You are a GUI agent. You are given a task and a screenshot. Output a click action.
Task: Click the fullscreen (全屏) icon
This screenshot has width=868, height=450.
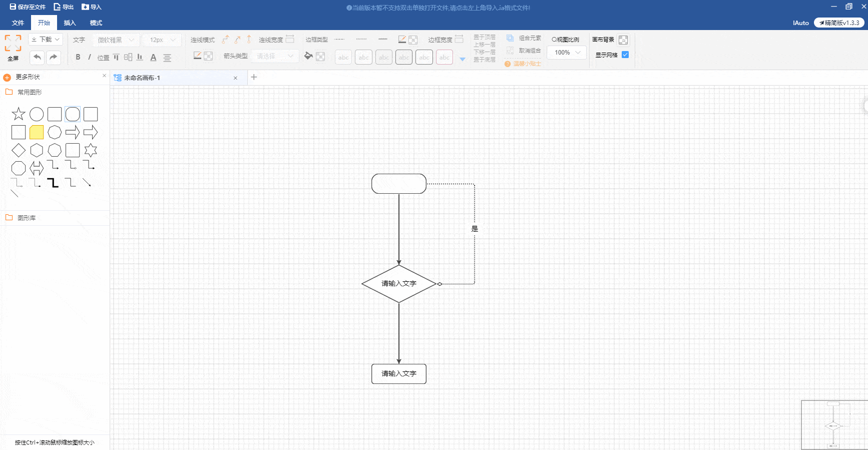13,44
